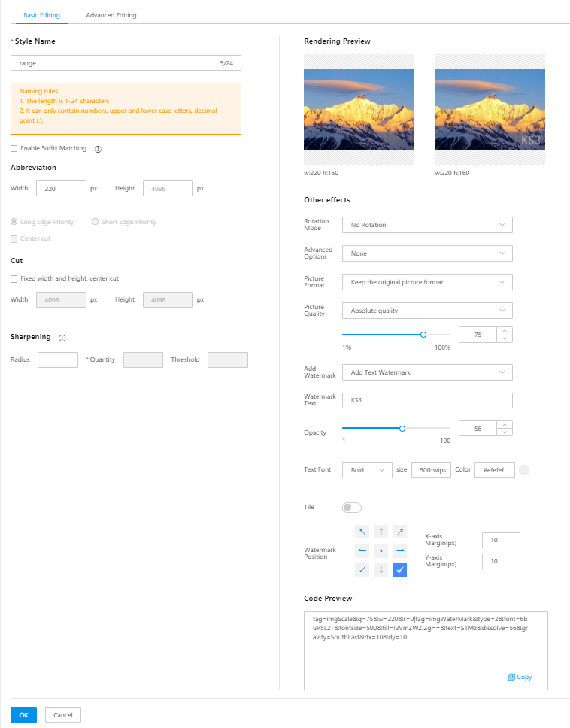The width and height of the screenshot is (570, 728).
Task: Click the picture quality slider handle
Action: [x=423, y=335]
